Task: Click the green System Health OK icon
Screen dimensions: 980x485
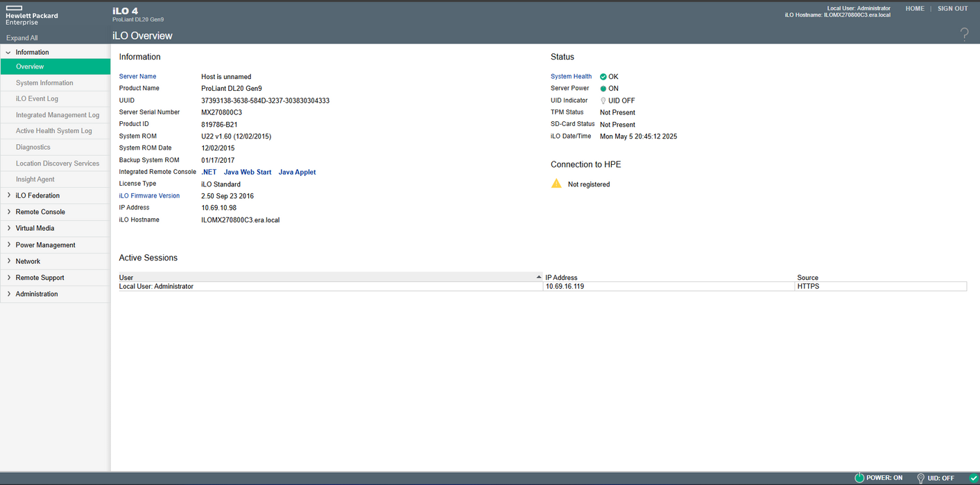Action: (603, 77)
